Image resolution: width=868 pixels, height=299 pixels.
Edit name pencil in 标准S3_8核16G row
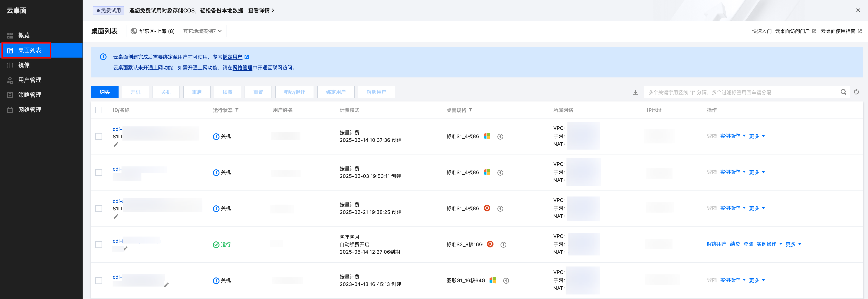coord(126,248)
